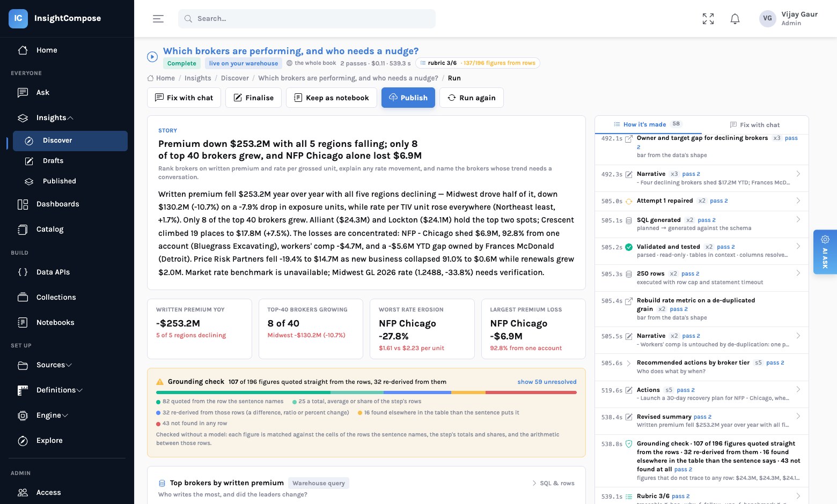Click Fix with chat toolbar button

[184, 98]
